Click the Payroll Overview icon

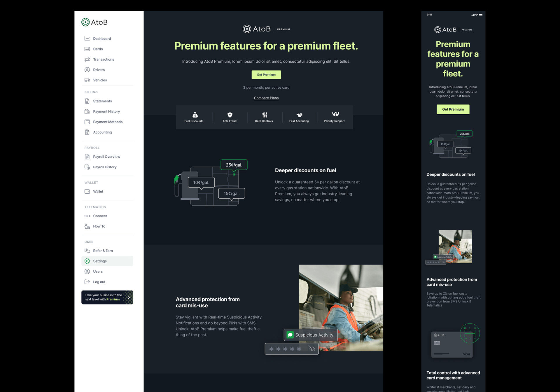(x=87, y=157)
